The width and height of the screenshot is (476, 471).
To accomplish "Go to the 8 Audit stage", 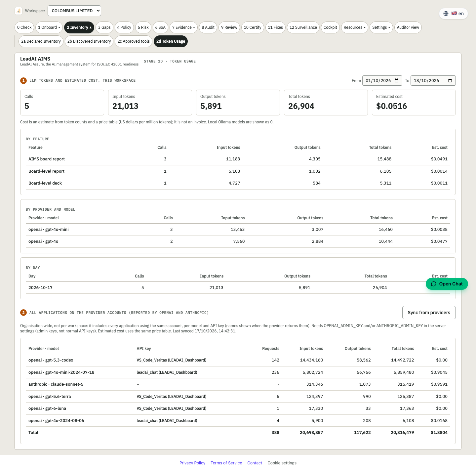I will coord(208,27).
